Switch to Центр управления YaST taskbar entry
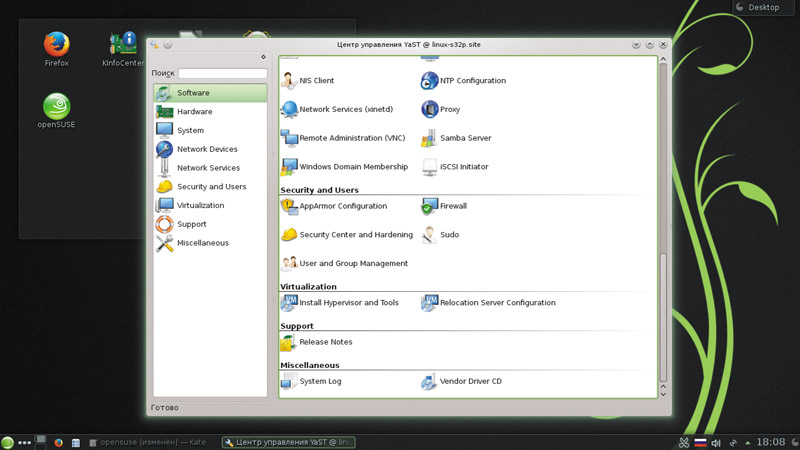Viewport: 800px width, 450px height. (x=289, y=442)
